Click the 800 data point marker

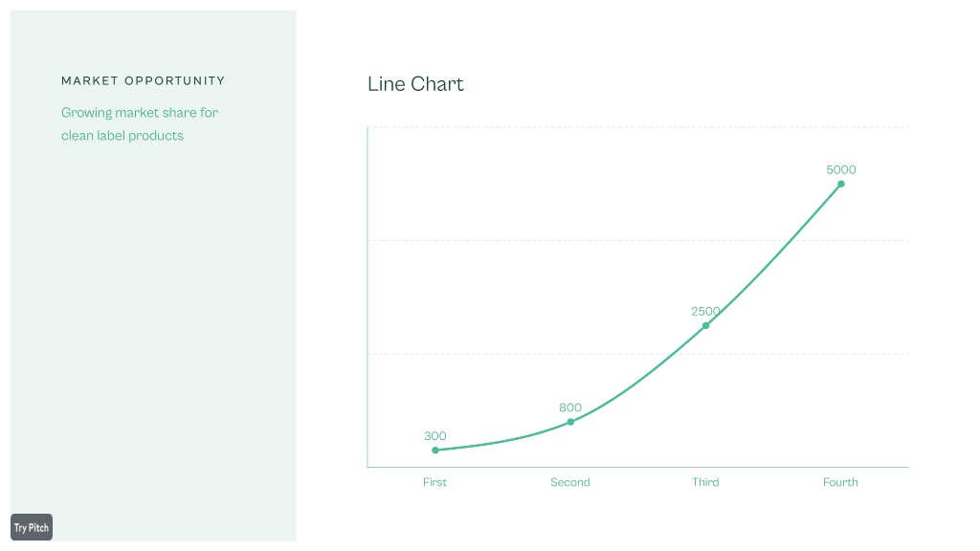click(570, 422)
